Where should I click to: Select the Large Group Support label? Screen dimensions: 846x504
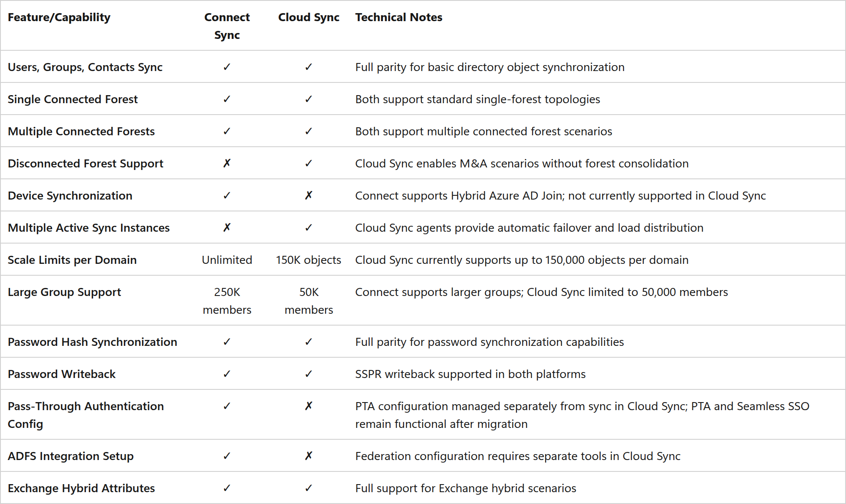click(64, 292)
